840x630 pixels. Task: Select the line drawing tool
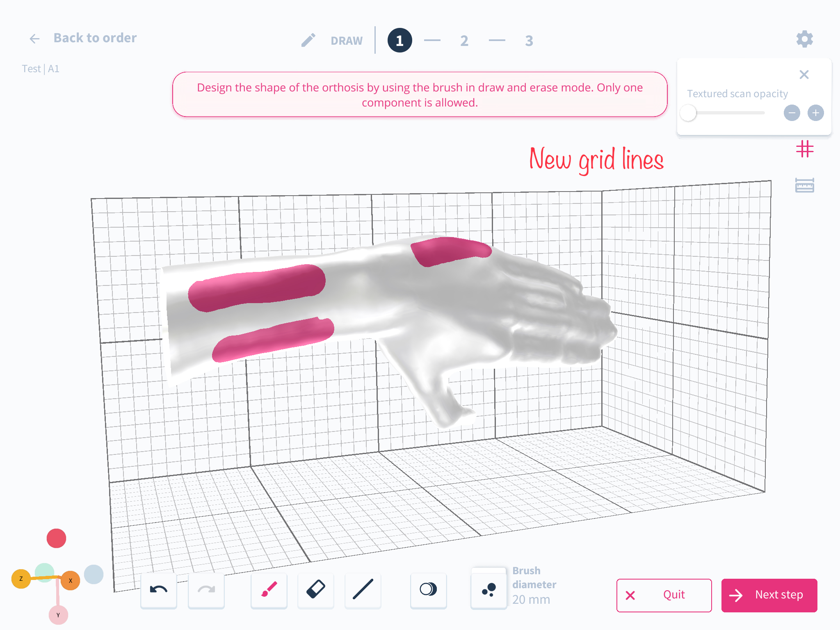click(363, 590)
